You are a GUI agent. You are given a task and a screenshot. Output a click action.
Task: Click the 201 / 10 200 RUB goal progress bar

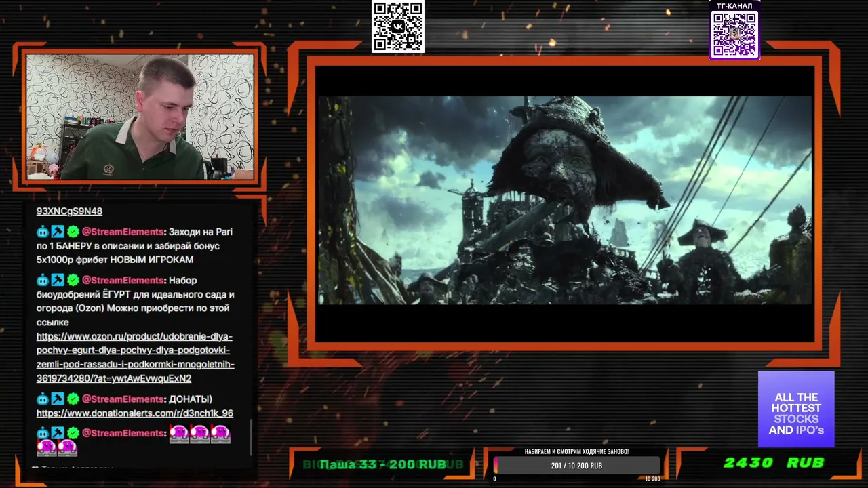576,466
